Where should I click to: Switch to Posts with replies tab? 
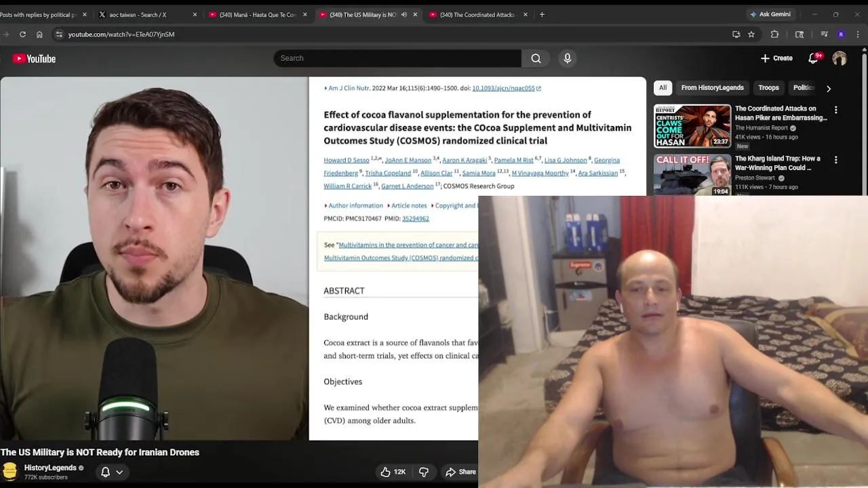39,14
